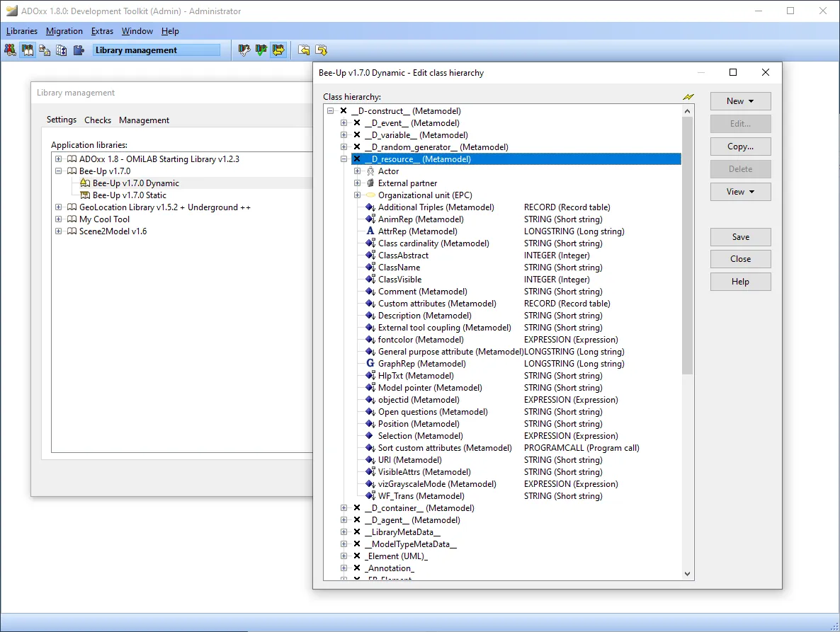The image size is (840, 632).
Task: Select the ClassAbstract attribute row
Action: click(404, 255)
